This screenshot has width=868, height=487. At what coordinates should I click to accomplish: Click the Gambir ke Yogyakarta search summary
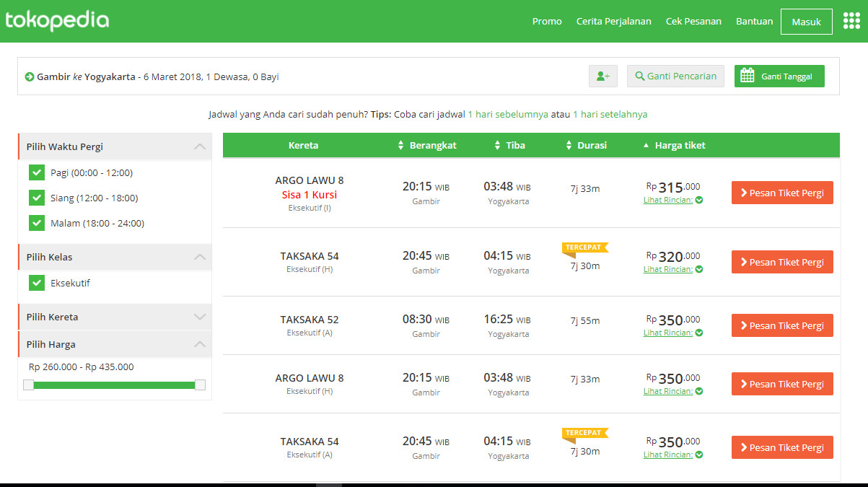pos(158,76)
